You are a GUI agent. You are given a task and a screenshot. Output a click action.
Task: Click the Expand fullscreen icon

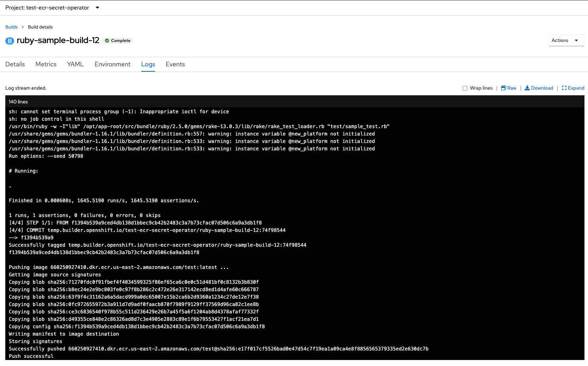[564, 88]
